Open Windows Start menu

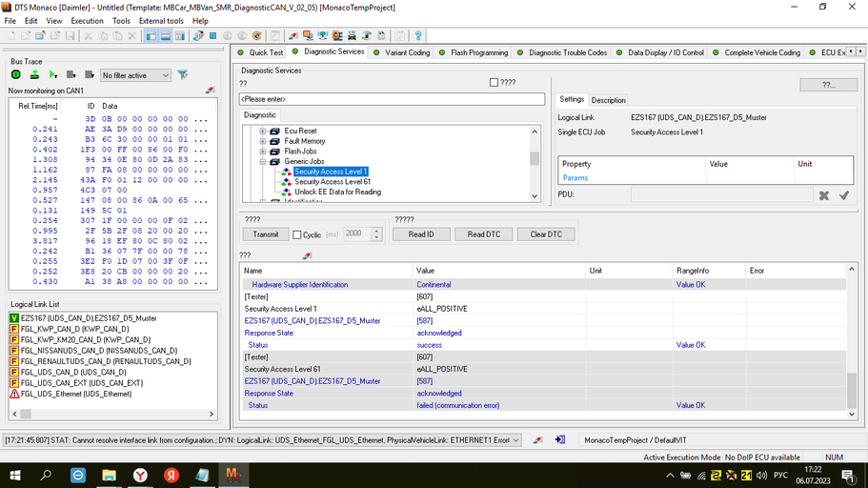click(15, 476)
